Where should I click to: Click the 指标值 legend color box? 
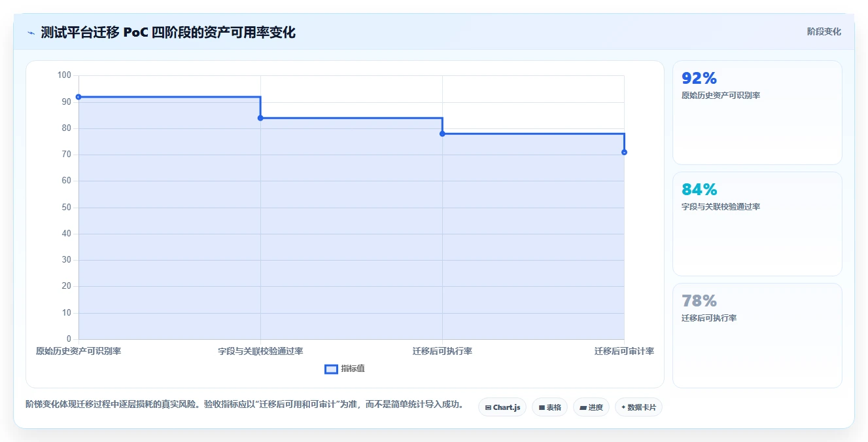click(331, 369)
